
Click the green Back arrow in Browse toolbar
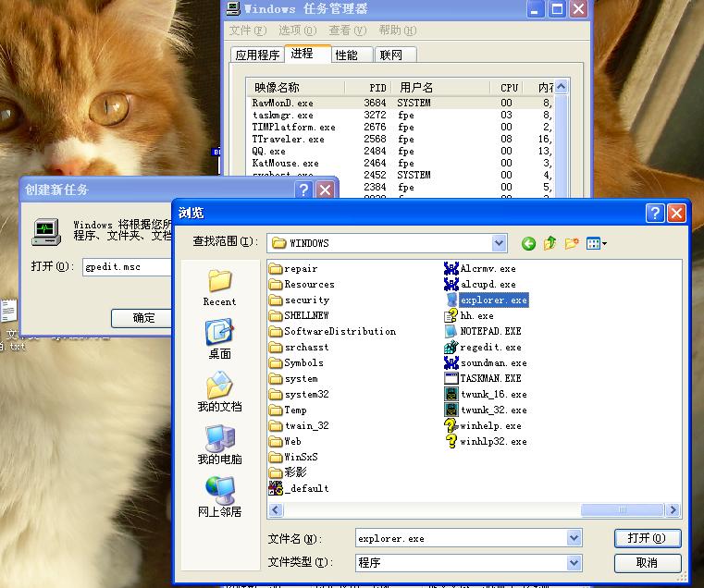point(528,243)
